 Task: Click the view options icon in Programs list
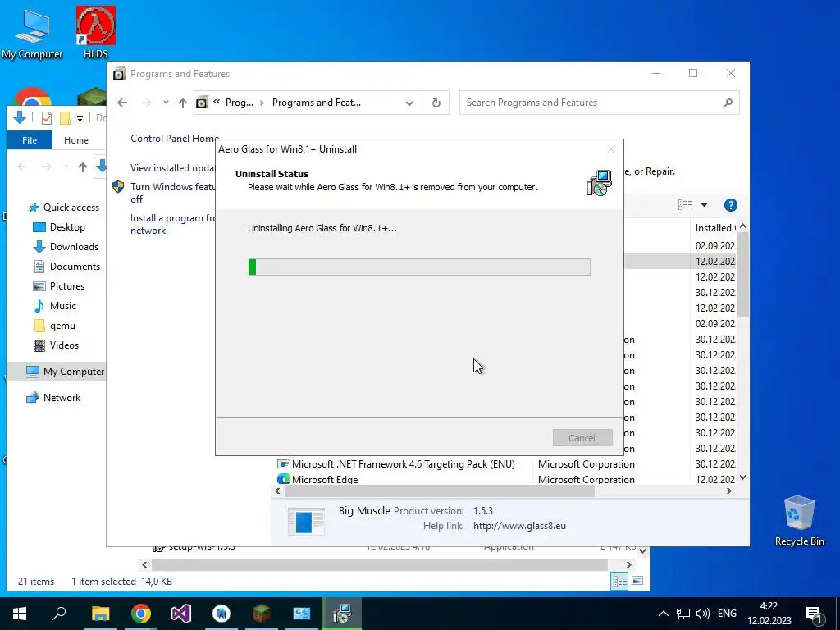(x=685, y=204)
